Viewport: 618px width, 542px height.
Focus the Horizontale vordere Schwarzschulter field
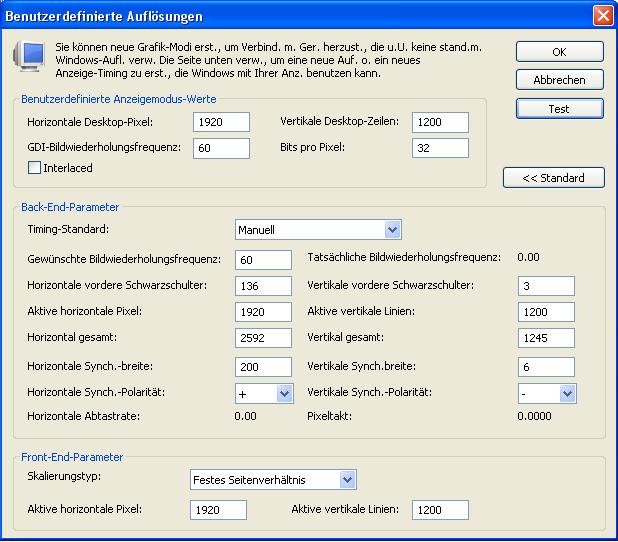pyautogui.click(x=263, y=286)
